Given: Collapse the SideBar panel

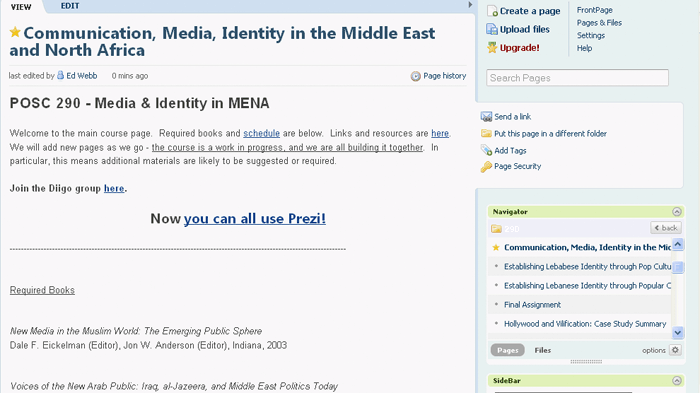Looking at the screenshot, I should 677,380.
